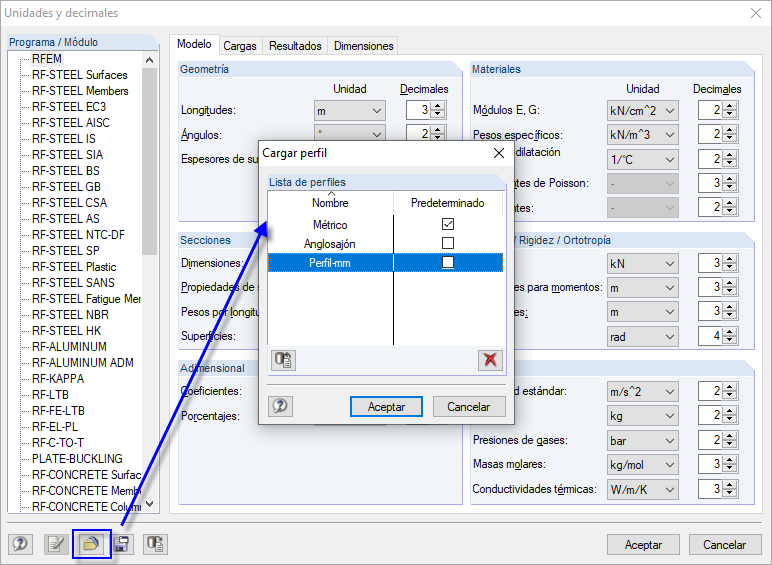772x565 pixels.
Task: Click the Predeterminado column header
Action: point(448,203)
